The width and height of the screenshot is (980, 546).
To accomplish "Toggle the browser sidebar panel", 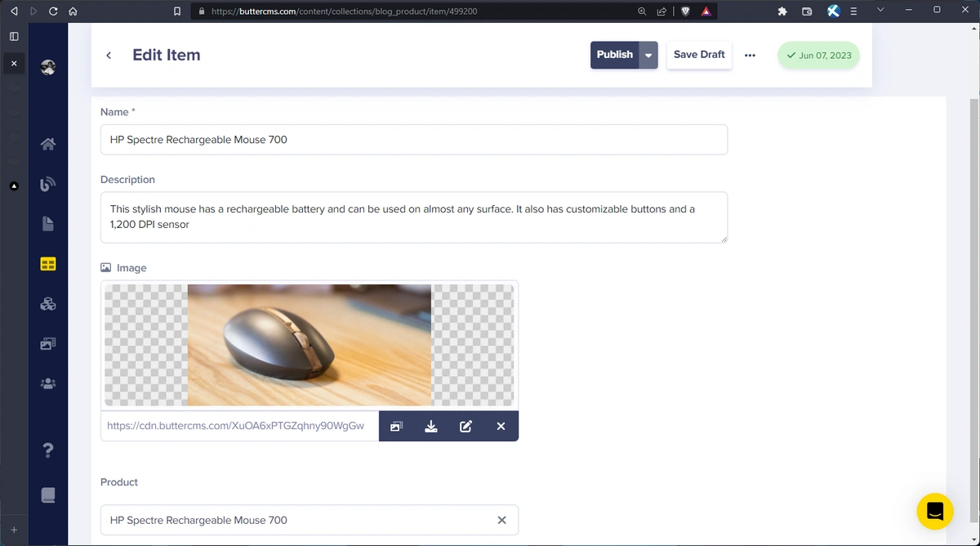I will click(14, 36).
